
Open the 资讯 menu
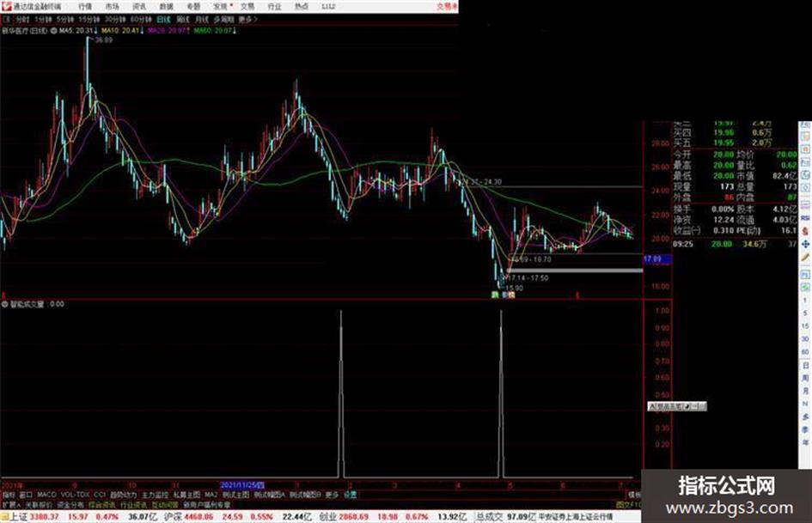pyautogui.click(x=139, y=7)
